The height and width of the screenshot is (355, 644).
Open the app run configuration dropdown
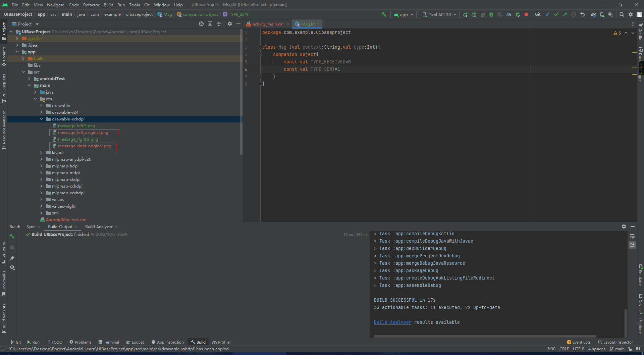click(x=404, y=14)
